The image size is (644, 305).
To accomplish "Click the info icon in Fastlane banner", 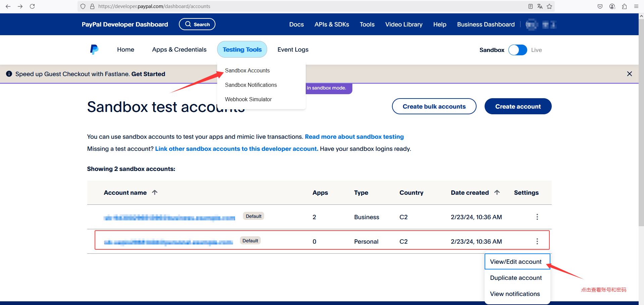I will pos(9,74).
